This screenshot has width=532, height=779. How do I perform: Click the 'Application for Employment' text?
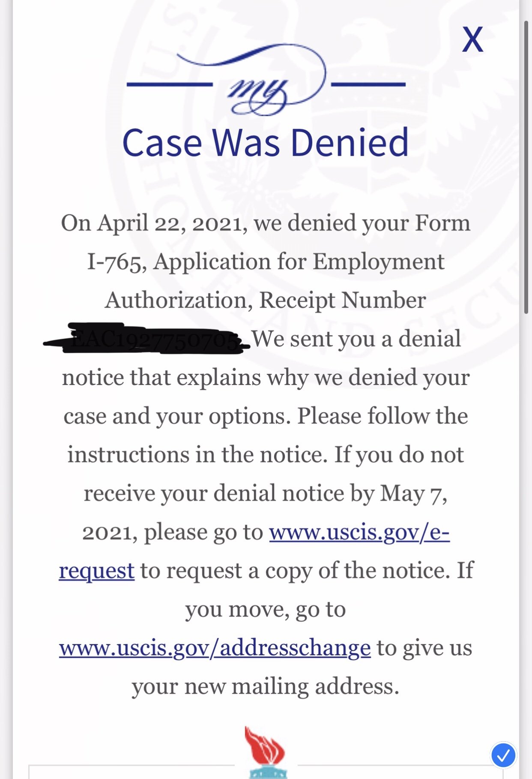click(x=299, y=262)
